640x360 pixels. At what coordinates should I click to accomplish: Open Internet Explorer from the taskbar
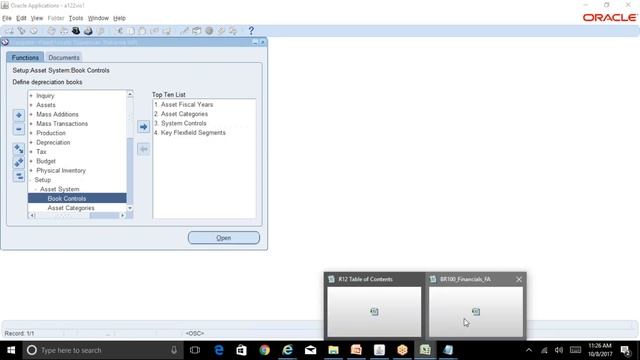(288, 350)
